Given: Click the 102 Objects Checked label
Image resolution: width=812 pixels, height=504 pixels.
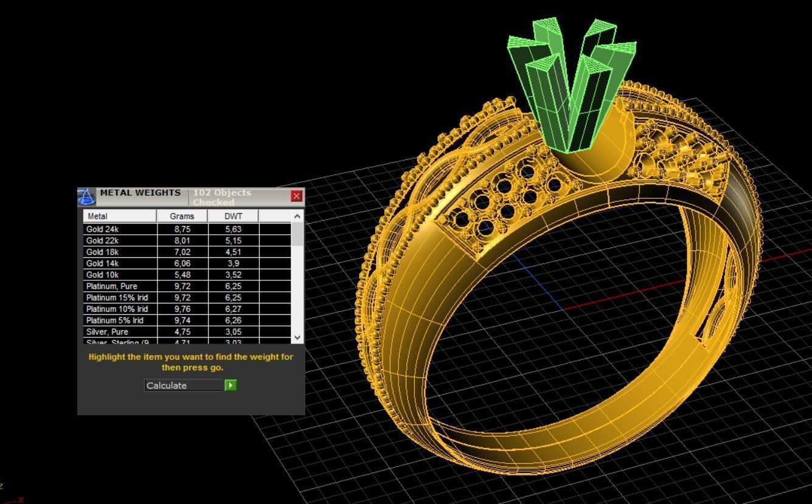Looking at the screenshot, I should coord(222,197).
